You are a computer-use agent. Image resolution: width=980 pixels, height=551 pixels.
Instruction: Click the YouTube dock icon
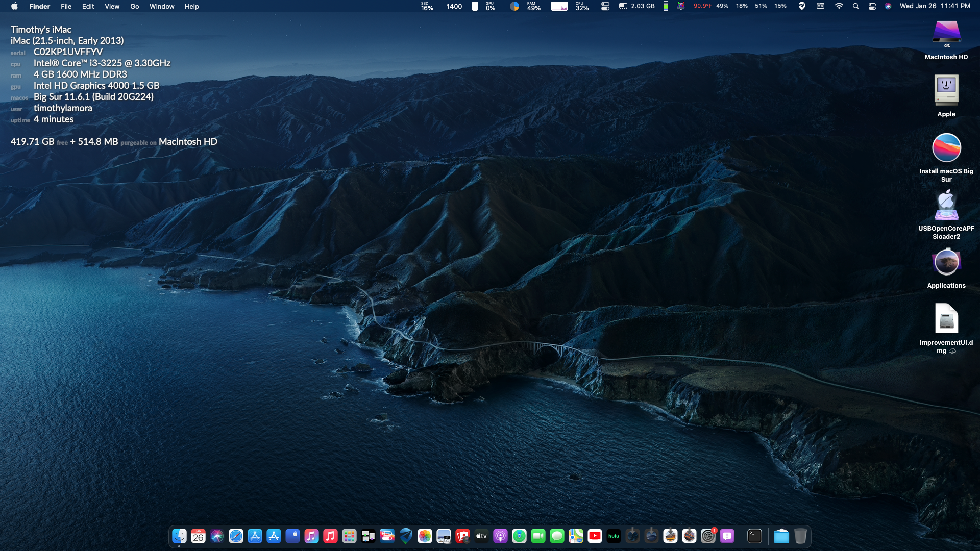[x=595, y=536]
